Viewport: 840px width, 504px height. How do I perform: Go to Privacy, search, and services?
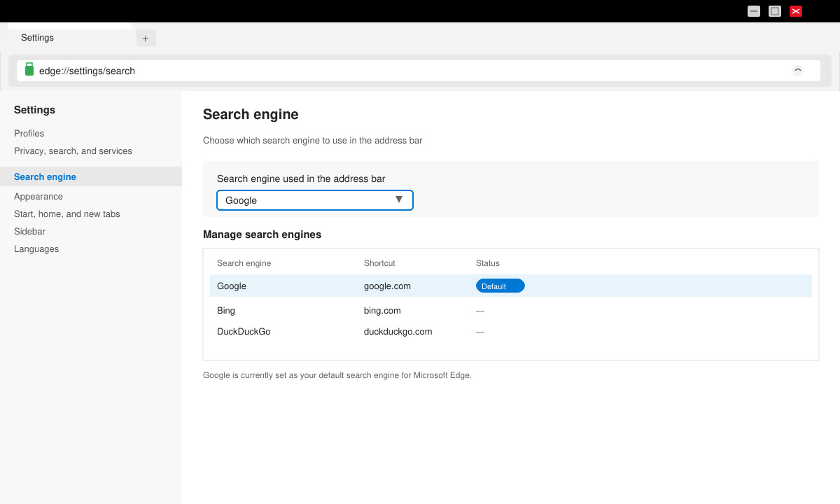[x=73, y=150]
